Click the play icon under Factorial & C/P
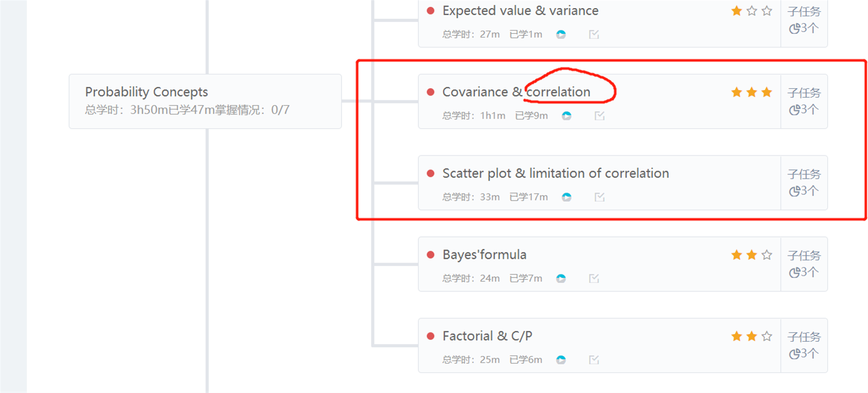868x393 pixels. [561, 359]
